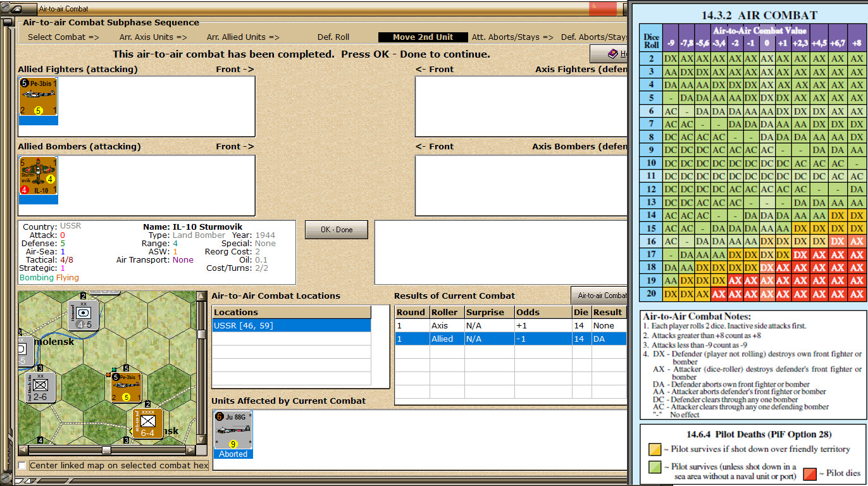
Task: Click the yellow friendly-territory pilot survives swatch
Action: point(656,449)
